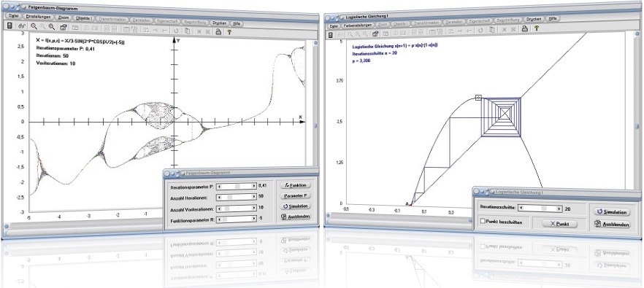Click right arrow of Iterationsparameter P slider
The height and width of the screenshot is (288, 644).
coord(254,186)
